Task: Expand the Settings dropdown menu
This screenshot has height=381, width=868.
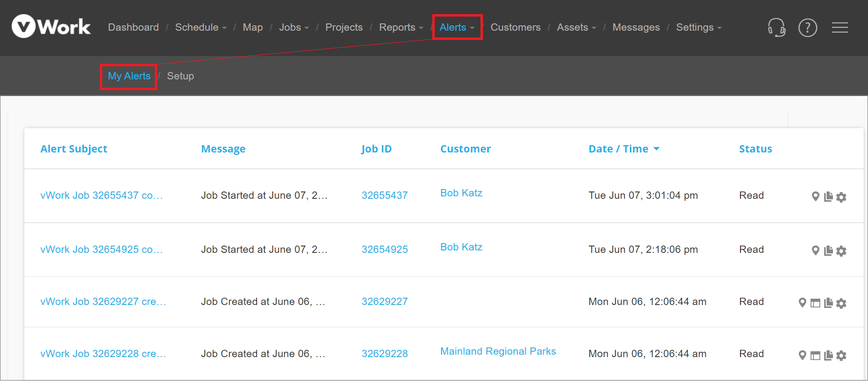Action: click(x=699, y=27)
